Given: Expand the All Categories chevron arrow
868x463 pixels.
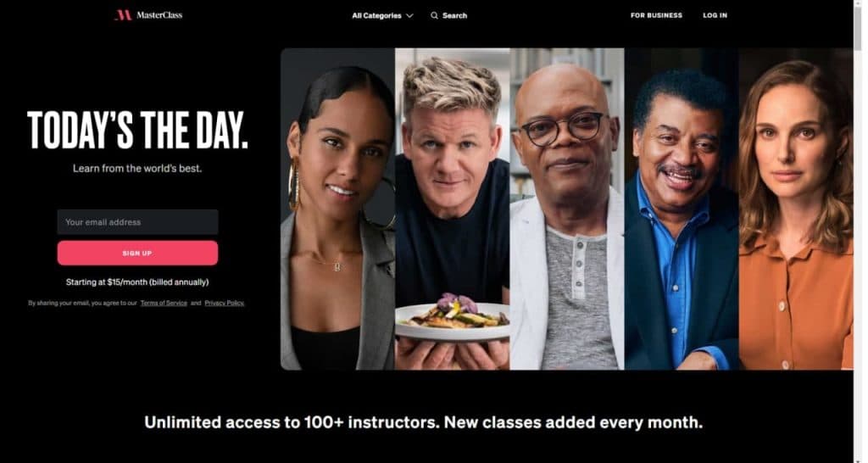Looking at the screenshot, I should [x=409, y=15].
